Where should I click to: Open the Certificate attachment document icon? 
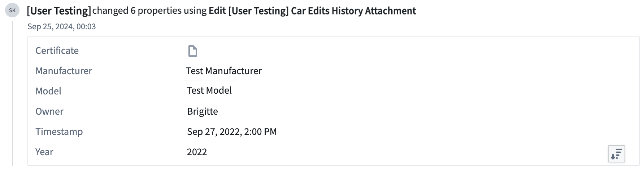click(193, 51)
